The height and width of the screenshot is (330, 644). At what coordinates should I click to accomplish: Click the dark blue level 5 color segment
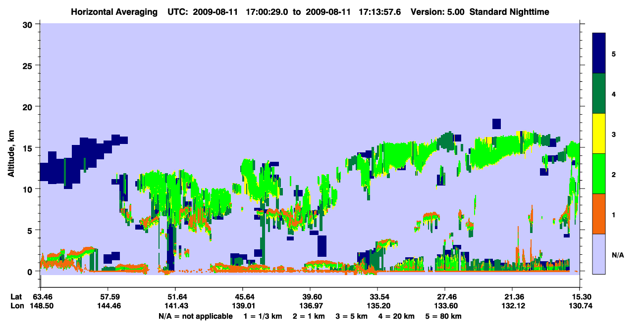click(x=599, y=53)
